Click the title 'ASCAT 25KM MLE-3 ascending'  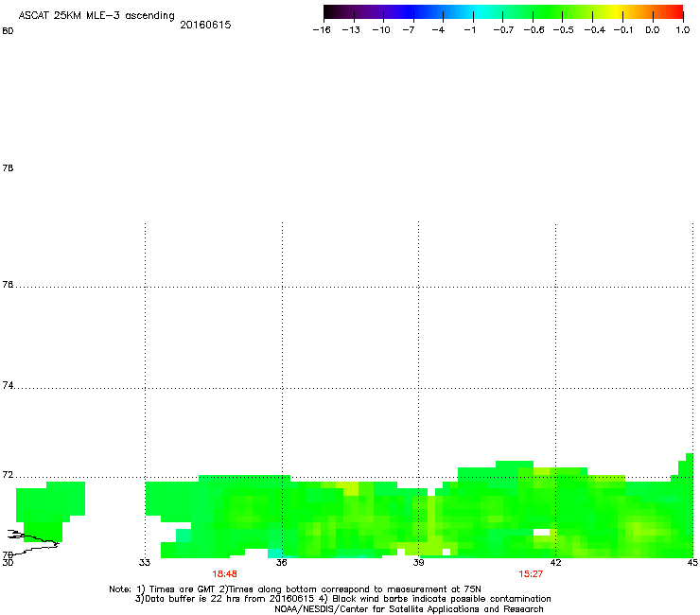[x=96, y=15]
